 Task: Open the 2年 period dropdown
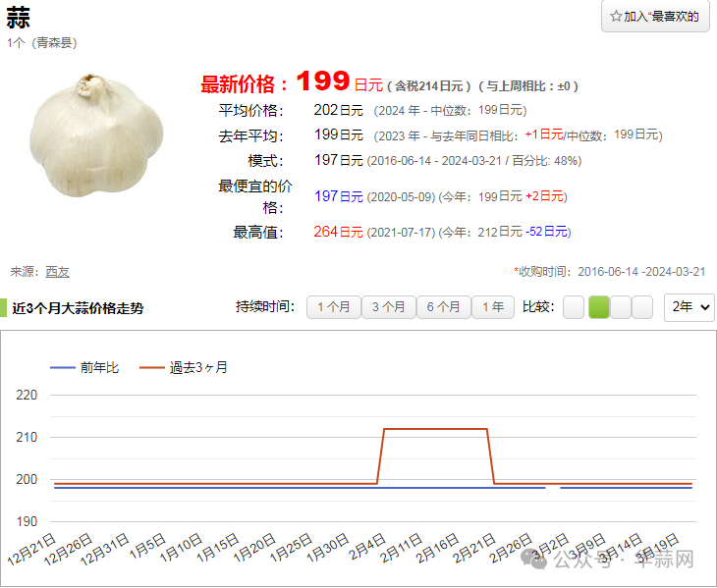tap(689, 307)
